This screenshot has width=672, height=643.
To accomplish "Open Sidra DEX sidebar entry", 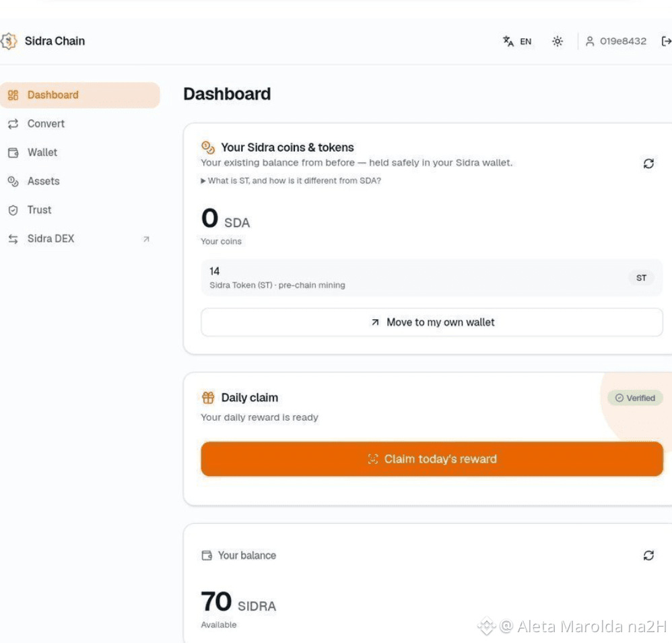I will click(x=79, y=239).
